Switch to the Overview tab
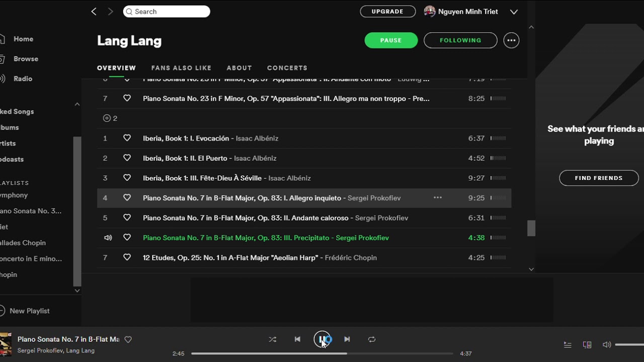 (x=116, y=68)
